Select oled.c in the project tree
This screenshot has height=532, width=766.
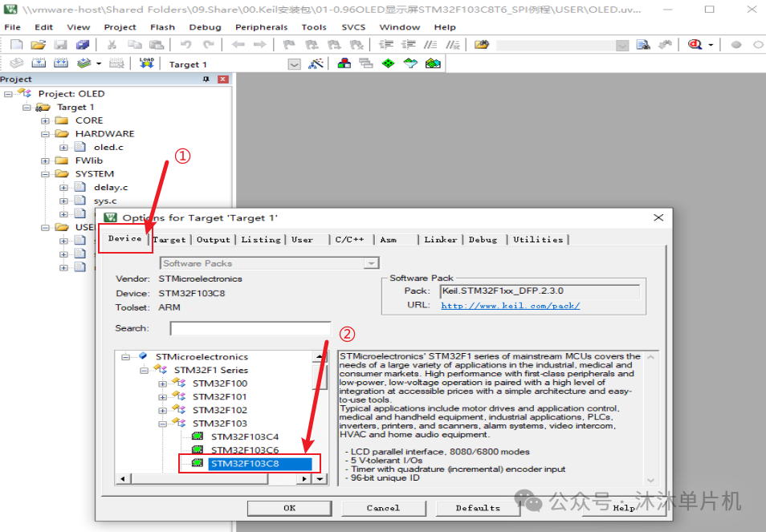108,148
